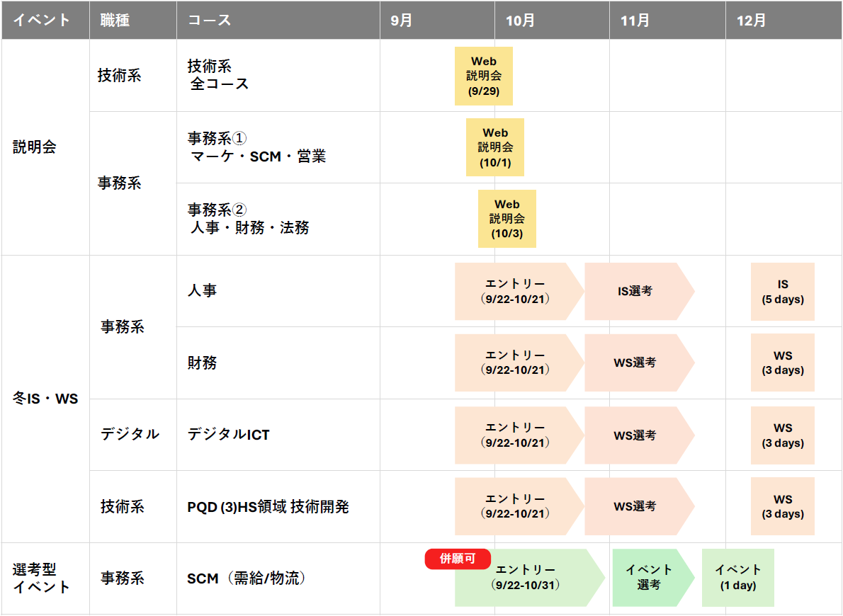The height and width of the screenshot is (616, 843).
Task: Select the 12月 column header
Action: pyautogui.click(x=751, y=21)
